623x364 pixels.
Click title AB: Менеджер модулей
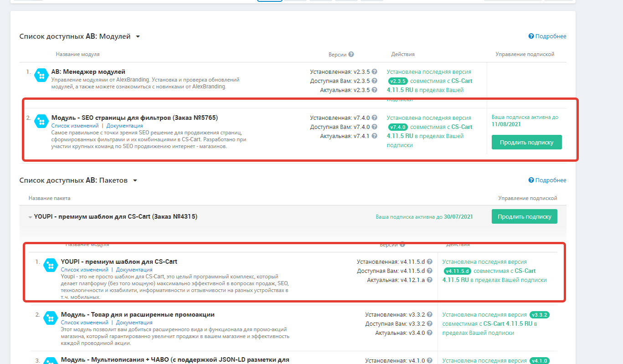(88, 72)
